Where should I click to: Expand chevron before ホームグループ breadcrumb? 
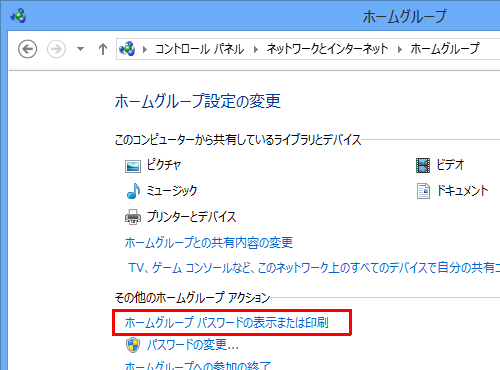click(399, 49)
